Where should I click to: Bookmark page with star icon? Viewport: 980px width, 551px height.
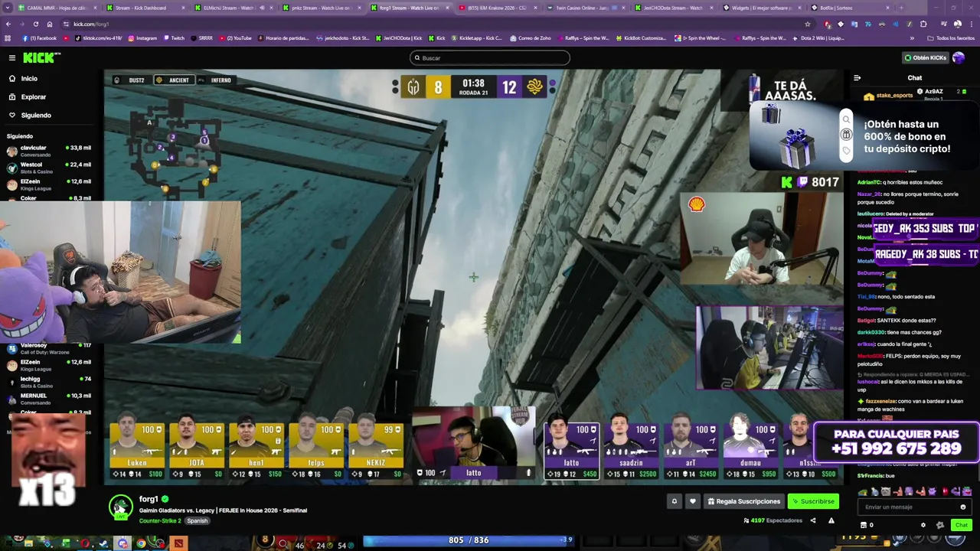coord(807,24)
